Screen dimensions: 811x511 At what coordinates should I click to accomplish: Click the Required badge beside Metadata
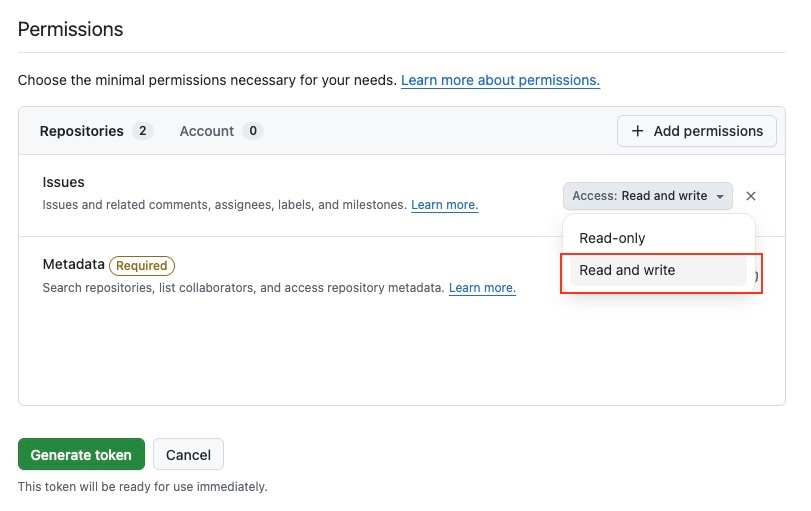coord(142,266)
